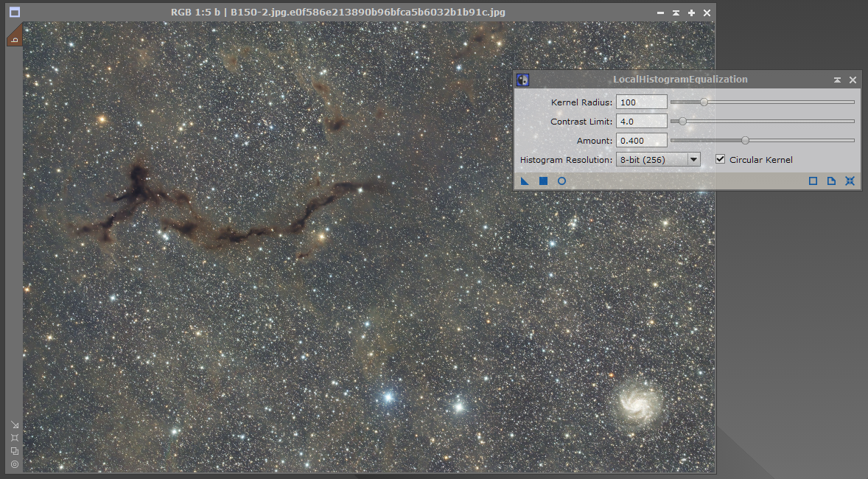Click the image window icon in title bar

tap(15, 13)
